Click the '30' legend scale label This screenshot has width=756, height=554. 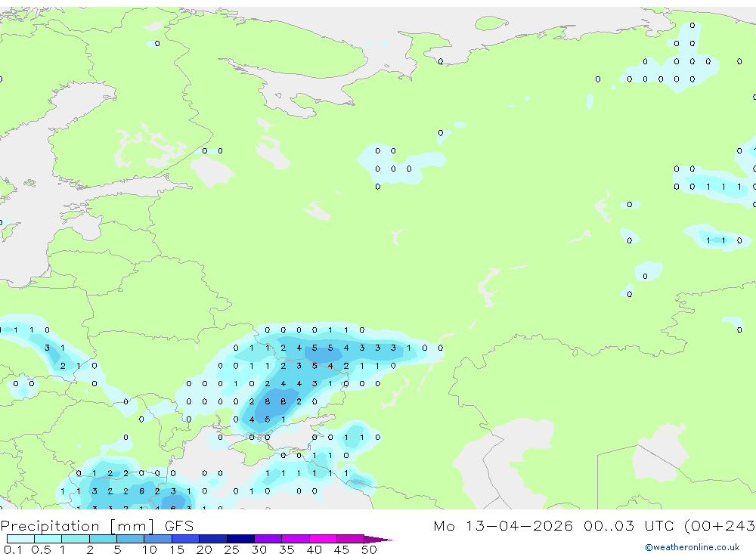[259, 549]
